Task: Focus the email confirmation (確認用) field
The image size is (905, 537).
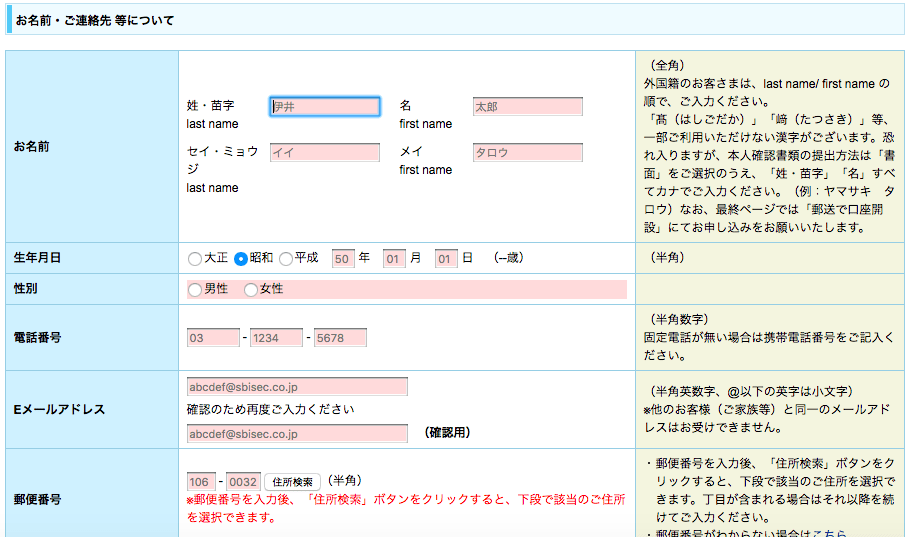Action: 297,434
